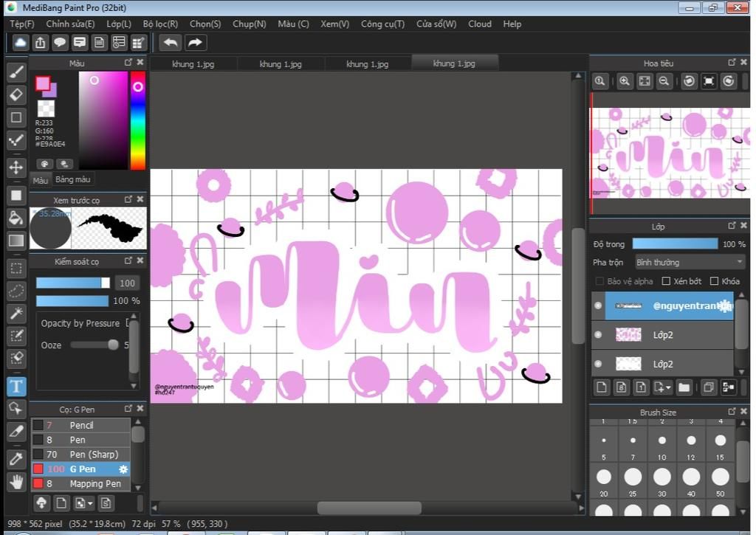Select the Magic Wand tool
This screenshot has width=756, height=535.
(x=16, y=314)
